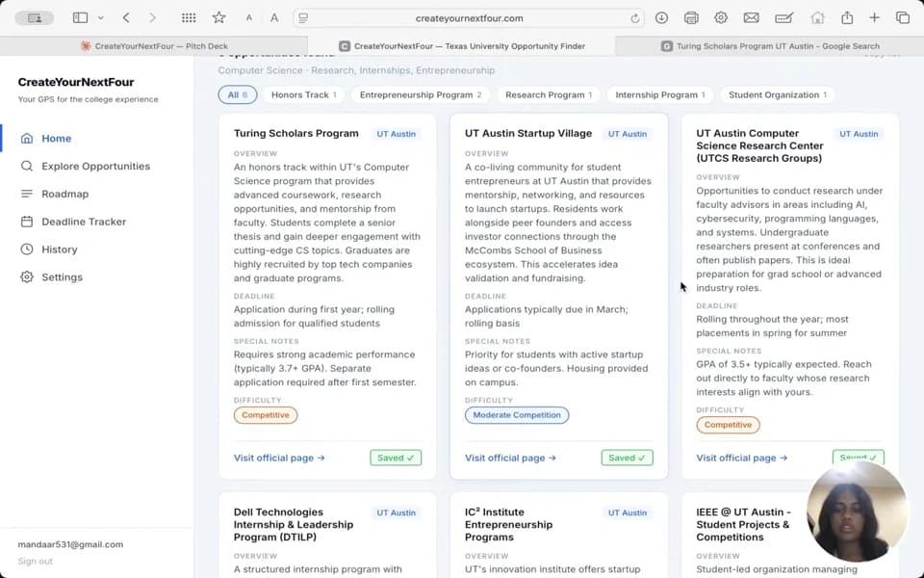Increase text size with the large A

click(274, 17)
